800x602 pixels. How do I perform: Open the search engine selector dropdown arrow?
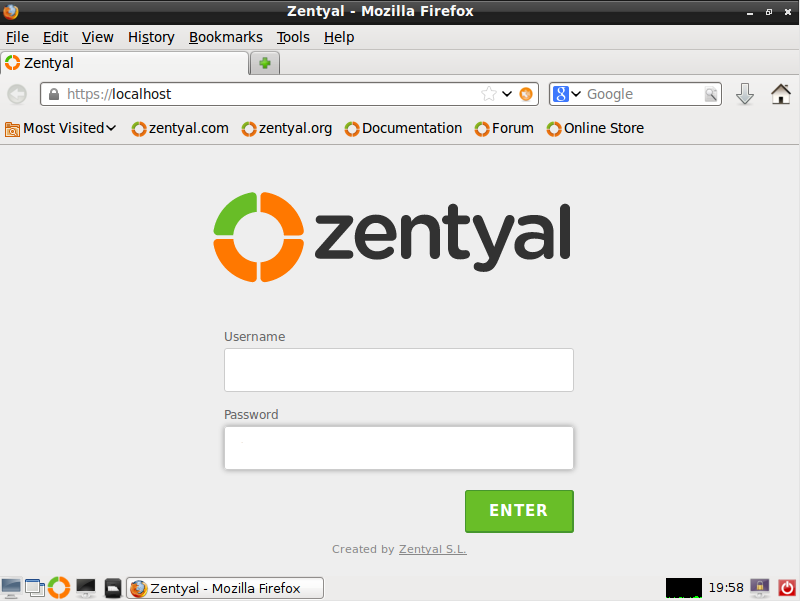(576, 94)
